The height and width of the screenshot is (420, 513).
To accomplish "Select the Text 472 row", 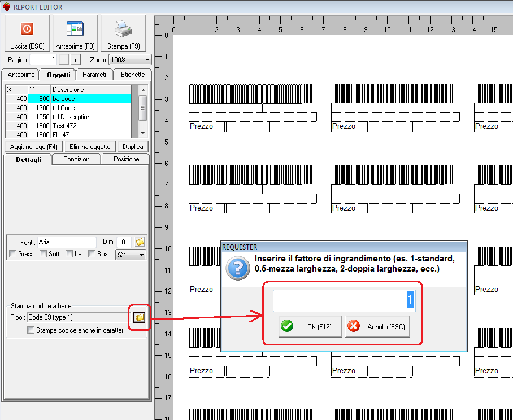I will point(68,126).
